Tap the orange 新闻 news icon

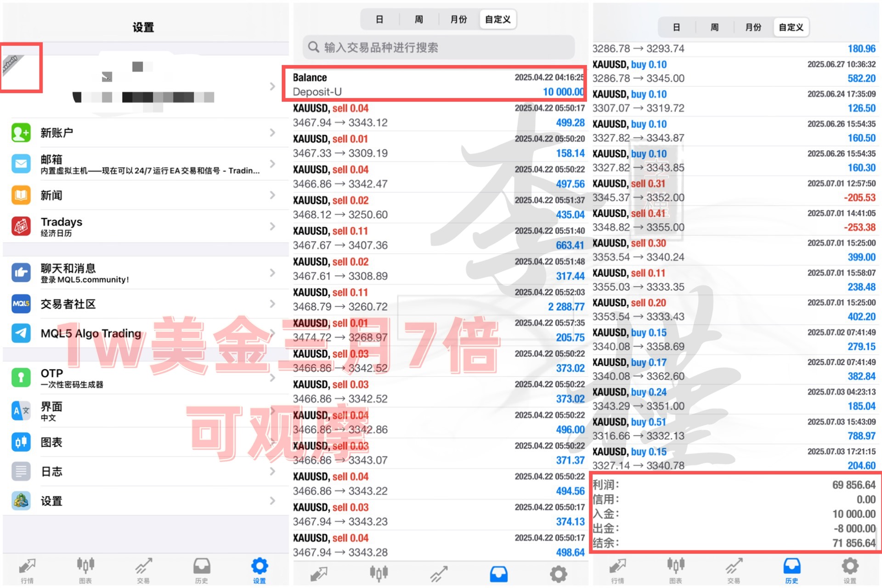click(21, 195)
